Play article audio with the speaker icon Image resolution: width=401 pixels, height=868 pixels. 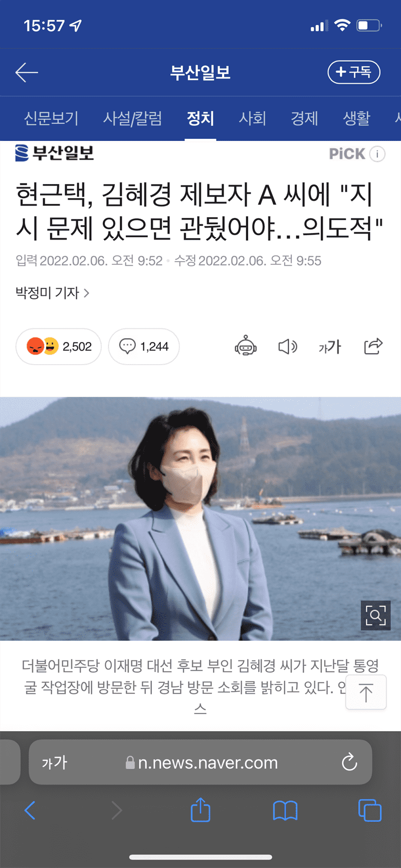(288, 346)
